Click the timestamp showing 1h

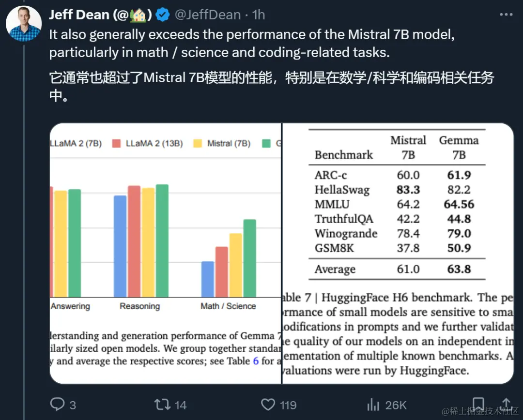259,15
